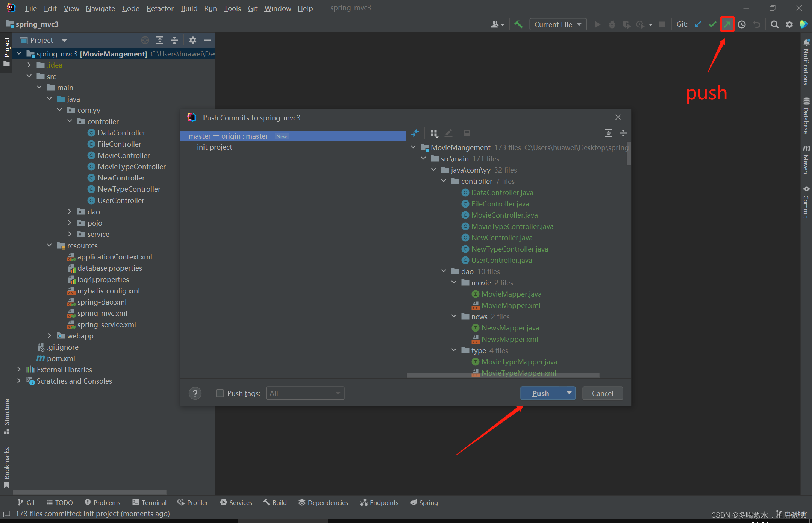The height and width of the screenshot is (523, 812).
Task: Open the Notifications side panel
Action: tap(806, 62)
